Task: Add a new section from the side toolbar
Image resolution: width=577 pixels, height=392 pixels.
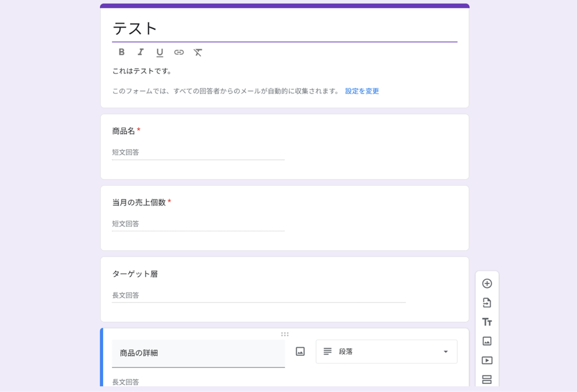Action: point(487,379)
